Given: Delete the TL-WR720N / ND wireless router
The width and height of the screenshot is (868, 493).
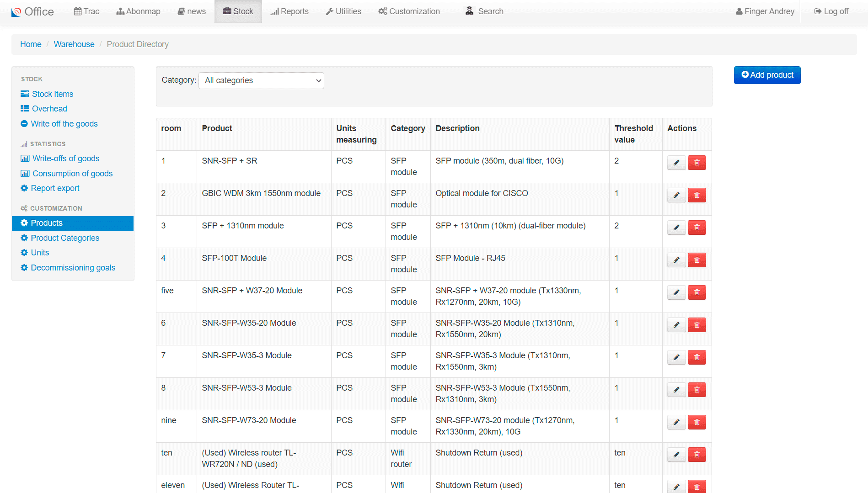Looking at the screenshot, I should (x=697, y=455).
